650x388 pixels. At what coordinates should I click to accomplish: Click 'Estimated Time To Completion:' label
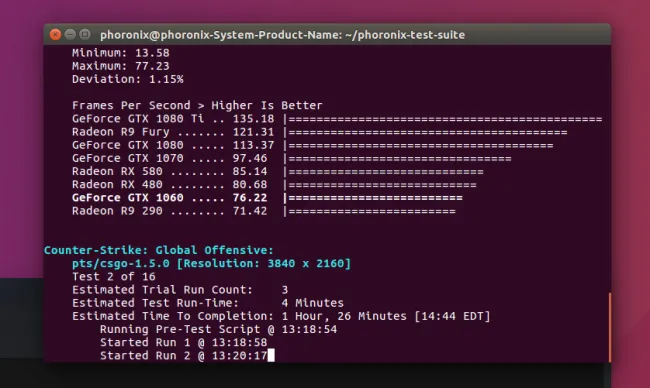(173, 316)
